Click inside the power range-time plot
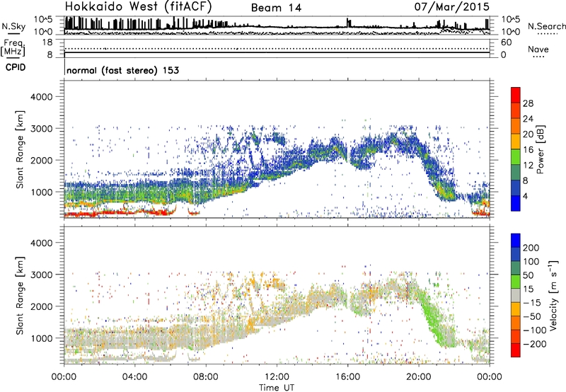This screenshot has height=392, width=566. (x=277, y=149)
